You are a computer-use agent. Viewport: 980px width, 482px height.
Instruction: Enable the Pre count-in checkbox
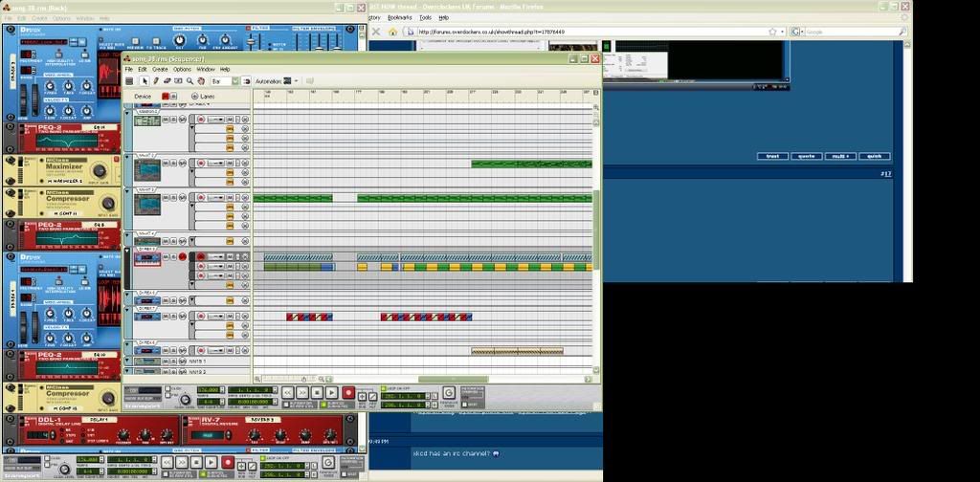coord(167,395)
